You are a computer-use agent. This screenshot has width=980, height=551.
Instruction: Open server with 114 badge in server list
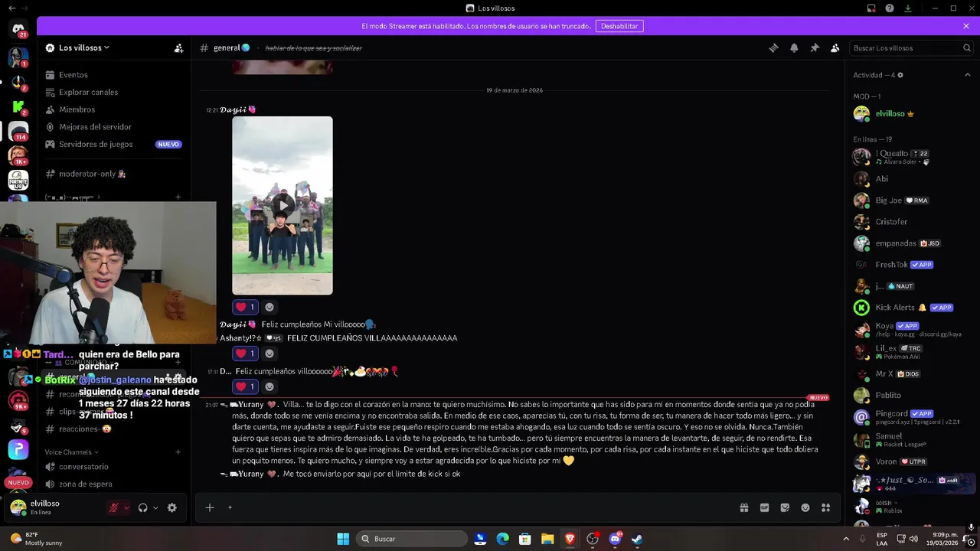(x=18, y=132)
